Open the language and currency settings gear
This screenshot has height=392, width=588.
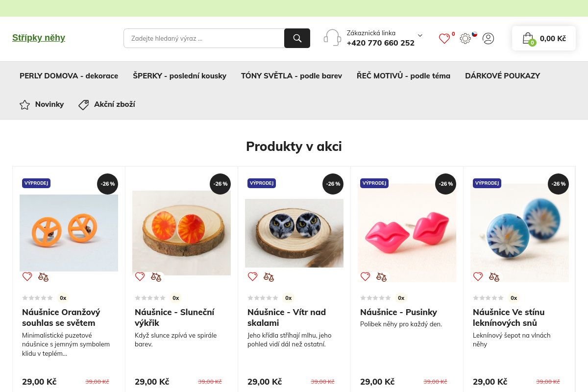[x=465, y=39]
